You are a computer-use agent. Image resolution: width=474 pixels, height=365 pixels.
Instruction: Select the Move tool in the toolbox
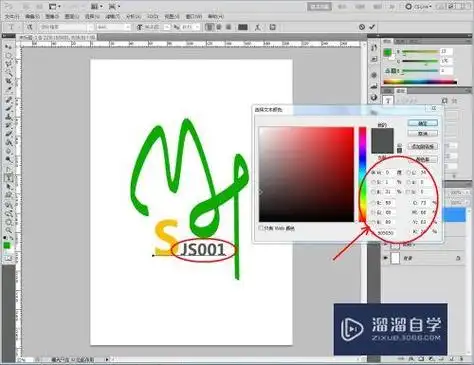click(8, 46)
